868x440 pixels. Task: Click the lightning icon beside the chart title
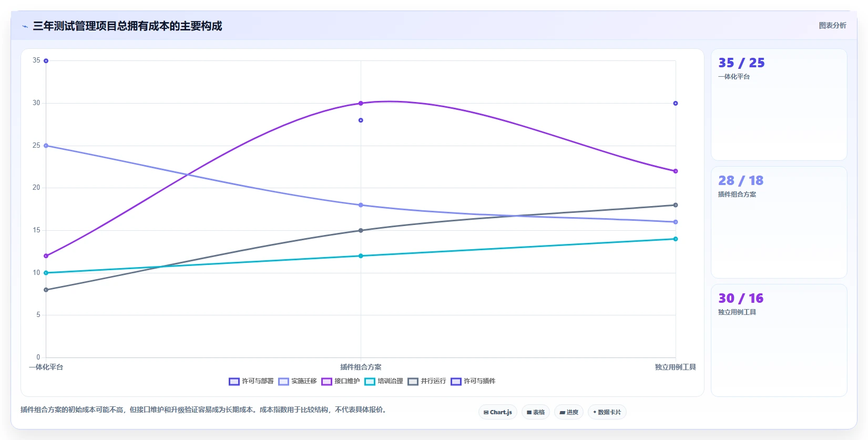[25, 26]
